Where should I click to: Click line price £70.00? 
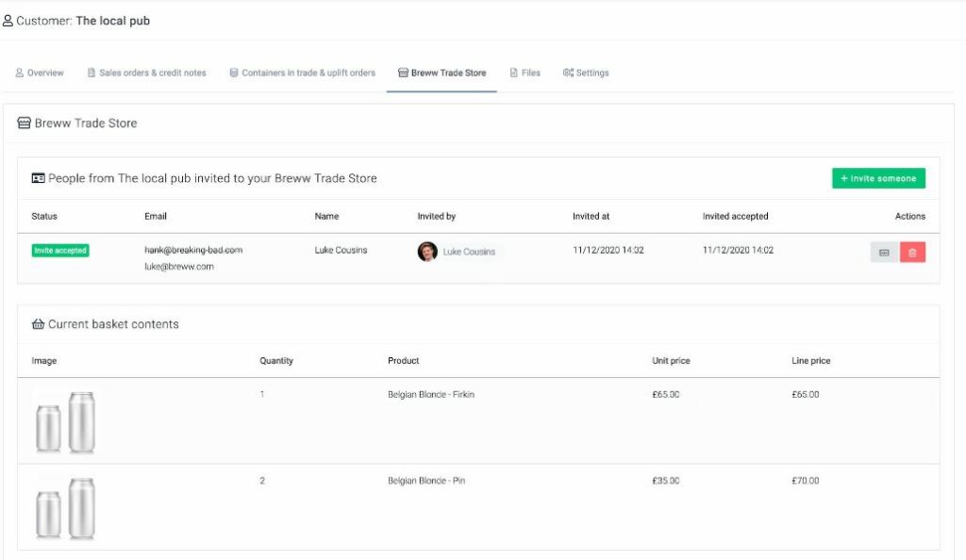[x=806, y=481]
